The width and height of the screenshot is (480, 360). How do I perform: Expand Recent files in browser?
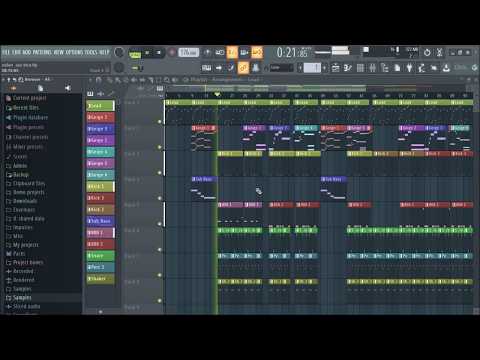pos(22,108)
